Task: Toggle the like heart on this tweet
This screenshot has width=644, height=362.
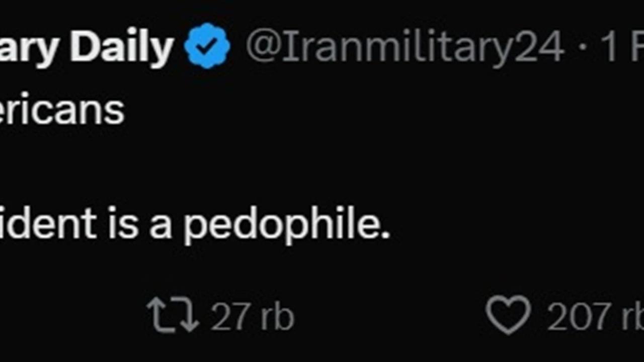Action: pyautogui.click(x=508, y=315)
